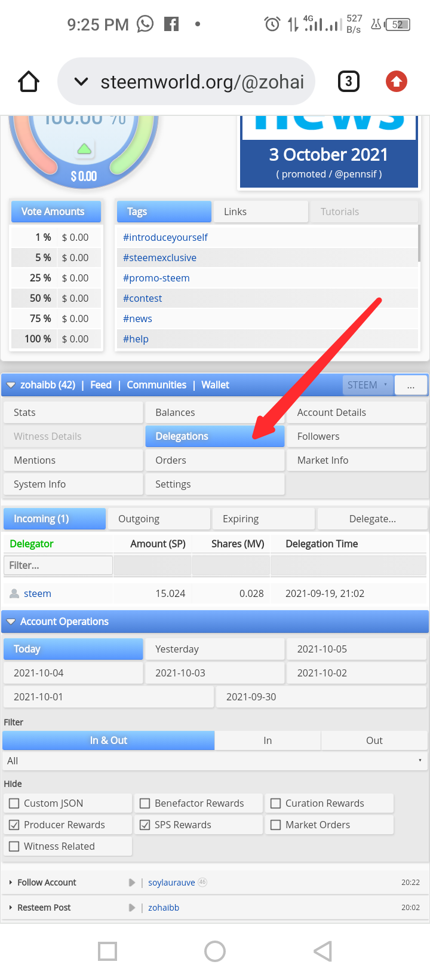Toggle the Market Orders checkbox
Screen dimensions: 430x980
[276, 825]
